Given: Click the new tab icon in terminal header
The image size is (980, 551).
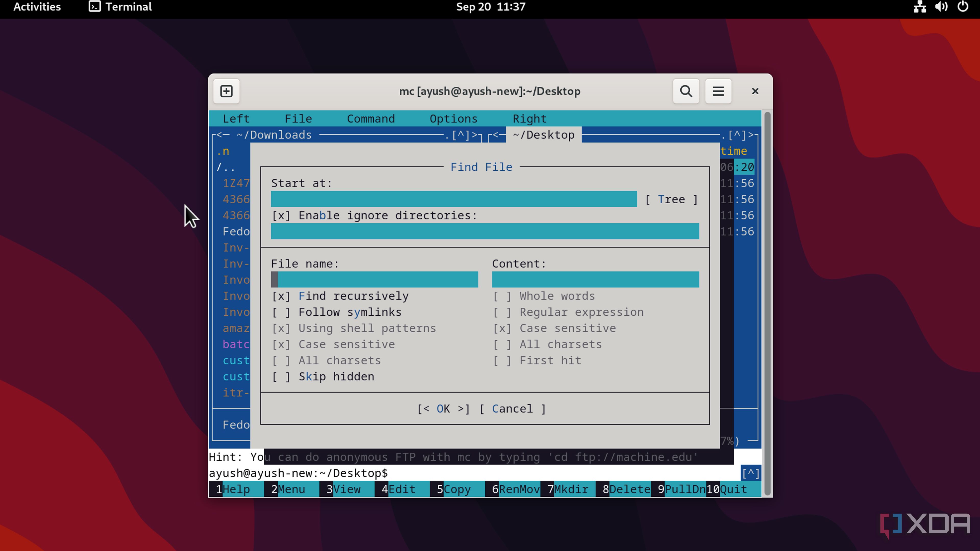Looking at the screenshot, I should click(226, 91).
